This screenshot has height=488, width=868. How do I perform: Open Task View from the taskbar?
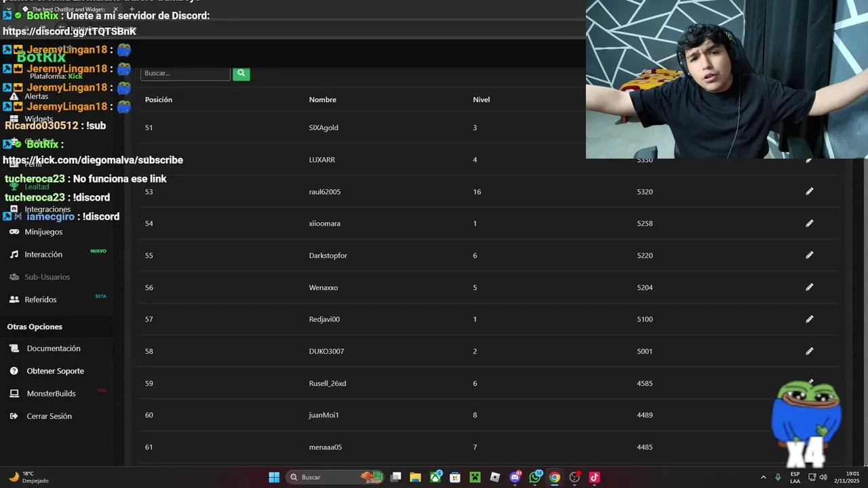click(x=396, y=477)
